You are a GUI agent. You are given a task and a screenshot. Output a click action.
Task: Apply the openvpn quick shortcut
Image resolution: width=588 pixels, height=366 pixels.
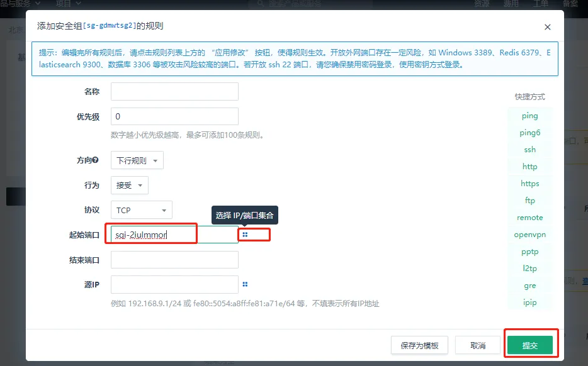[529, 234]
